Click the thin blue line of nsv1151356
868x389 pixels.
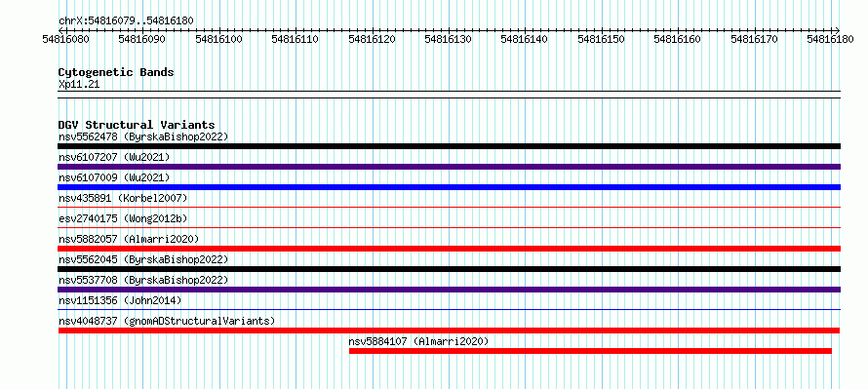[x=449, y=309]
